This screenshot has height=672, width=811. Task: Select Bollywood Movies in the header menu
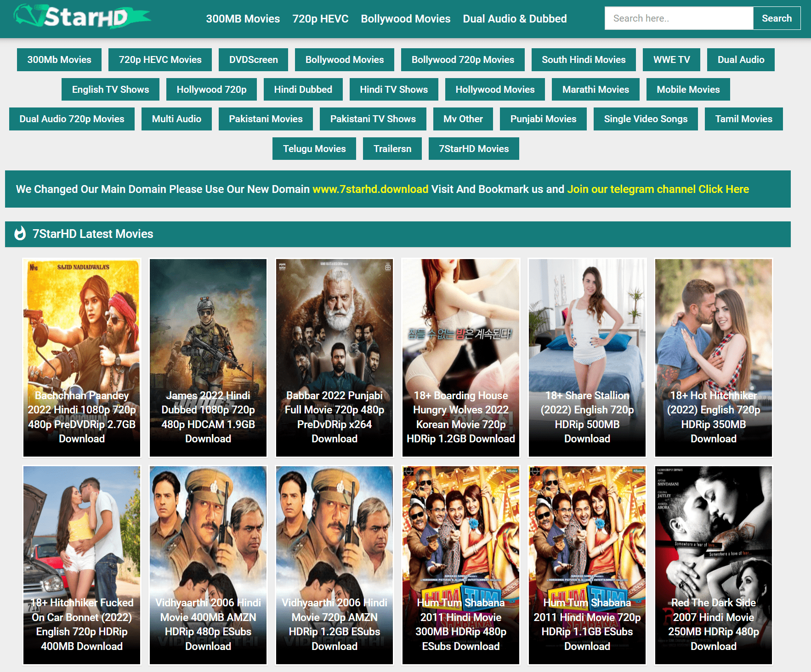tap(405, 19)
